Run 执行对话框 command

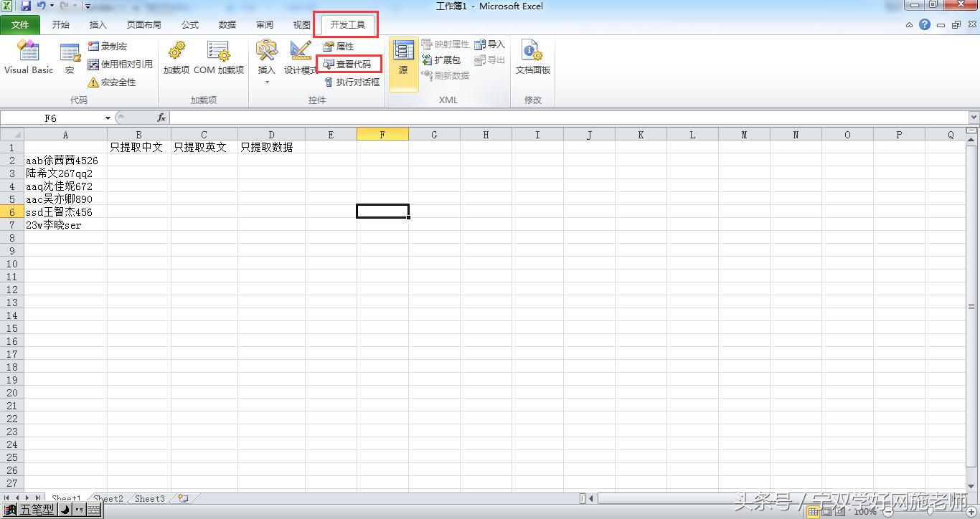point(352,82)
